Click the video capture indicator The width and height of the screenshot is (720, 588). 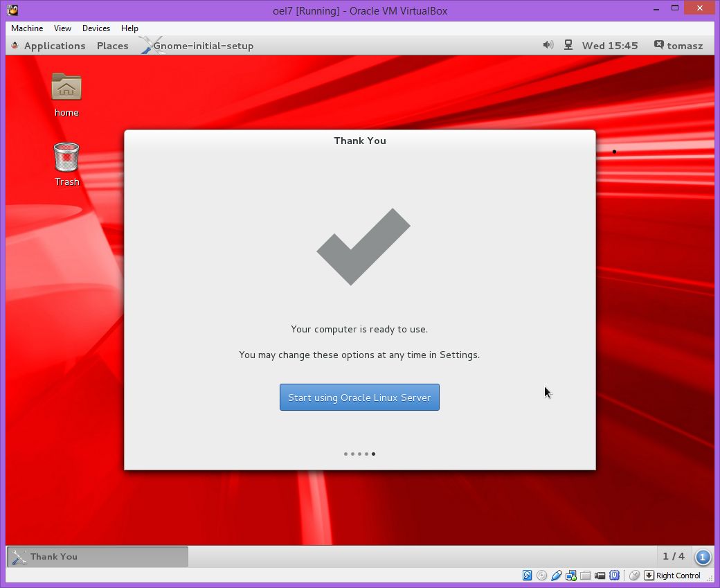pos(600,575)
